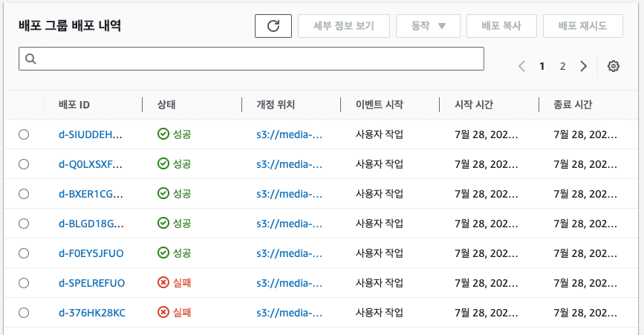Screen dimensions: 644x335
Task: Go to page 2 of results
Action: [x=563, y=66]
